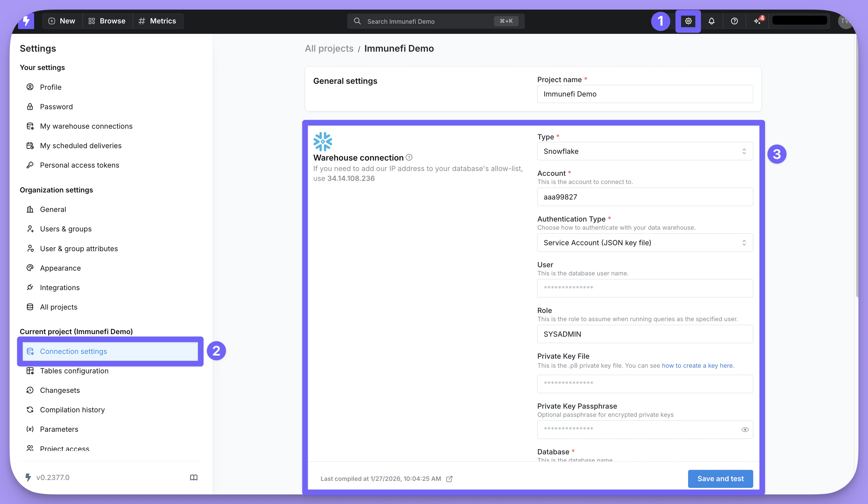The height and width of the screenshot is (504, 868).
Task: Click the User input field
Action: point(645,288)
